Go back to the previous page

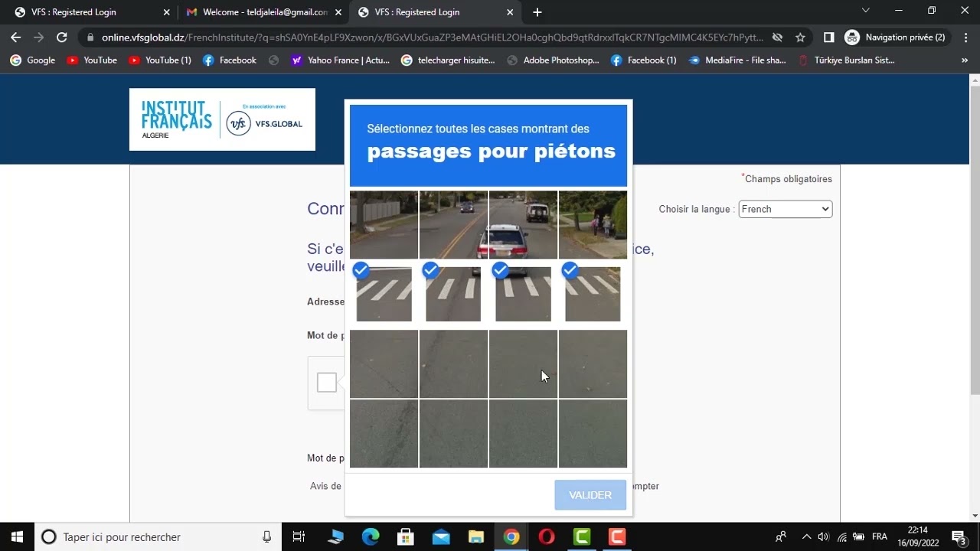(16, 37)
